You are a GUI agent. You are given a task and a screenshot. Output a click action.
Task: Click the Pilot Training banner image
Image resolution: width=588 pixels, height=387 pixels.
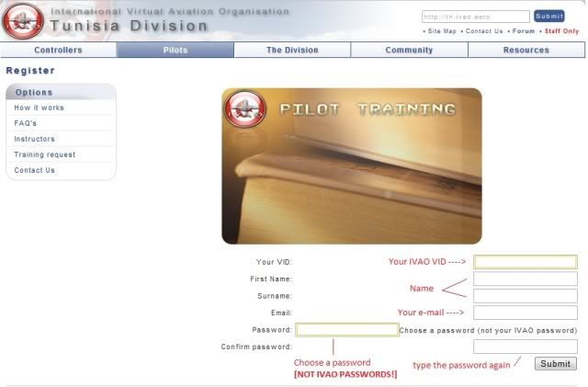[352, 166]
